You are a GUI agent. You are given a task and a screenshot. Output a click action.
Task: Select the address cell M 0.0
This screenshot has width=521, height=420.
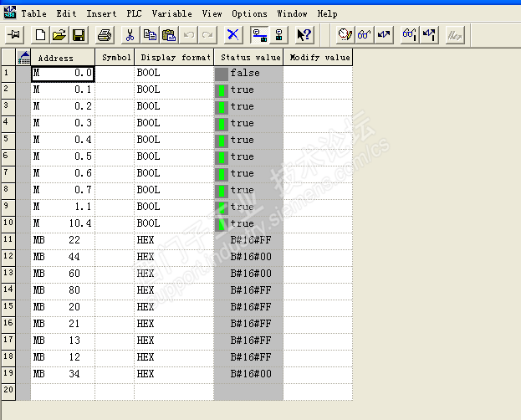(63, 74)
